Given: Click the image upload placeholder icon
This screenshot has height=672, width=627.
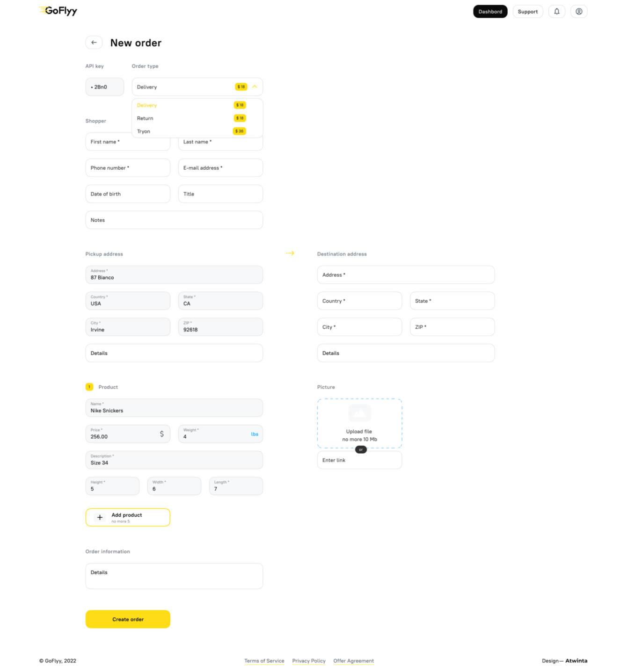Looking at the screenshot, I should click(359, 413).
